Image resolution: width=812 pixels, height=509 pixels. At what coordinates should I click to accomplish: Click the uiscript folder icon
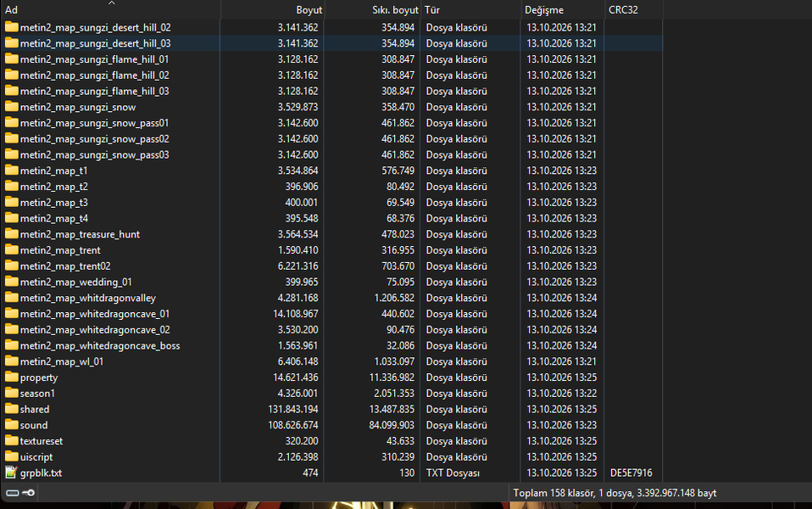[x=11, y=456]
